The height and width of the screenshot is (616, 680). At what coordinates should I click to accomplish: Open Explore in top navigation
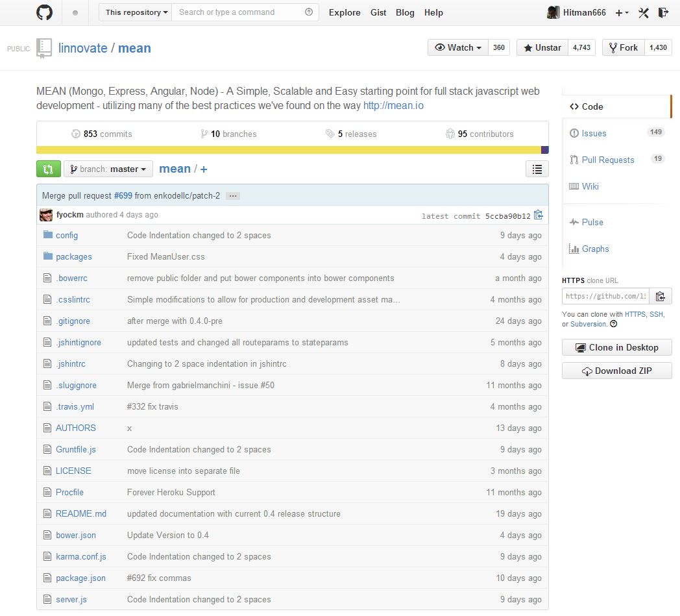point(345,12)
